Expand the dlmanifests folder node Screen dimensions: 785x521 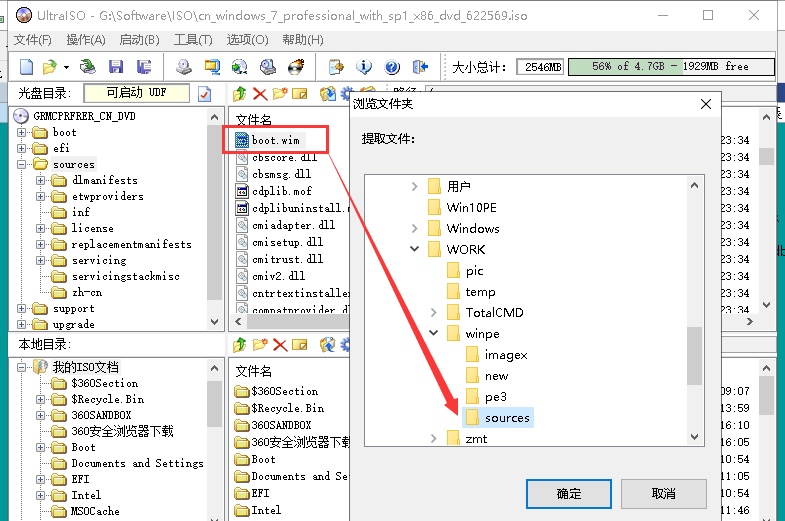tap(41, 181)
